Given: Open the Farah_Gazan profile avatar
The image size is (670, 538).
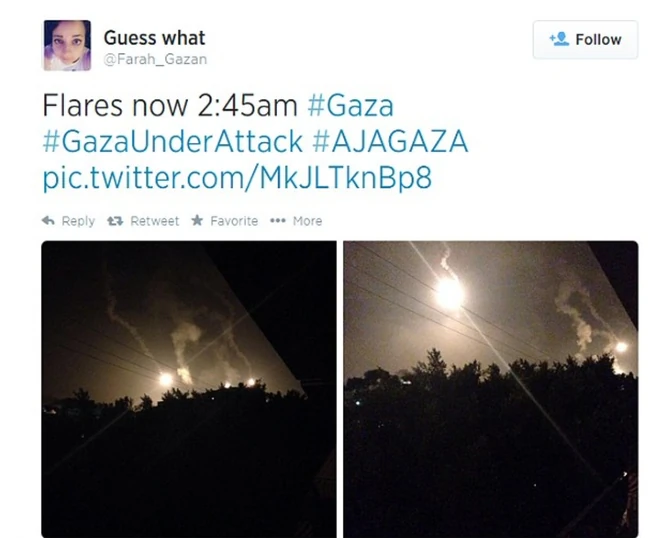Looking at the screenshot, I should (x=67, y=45).
